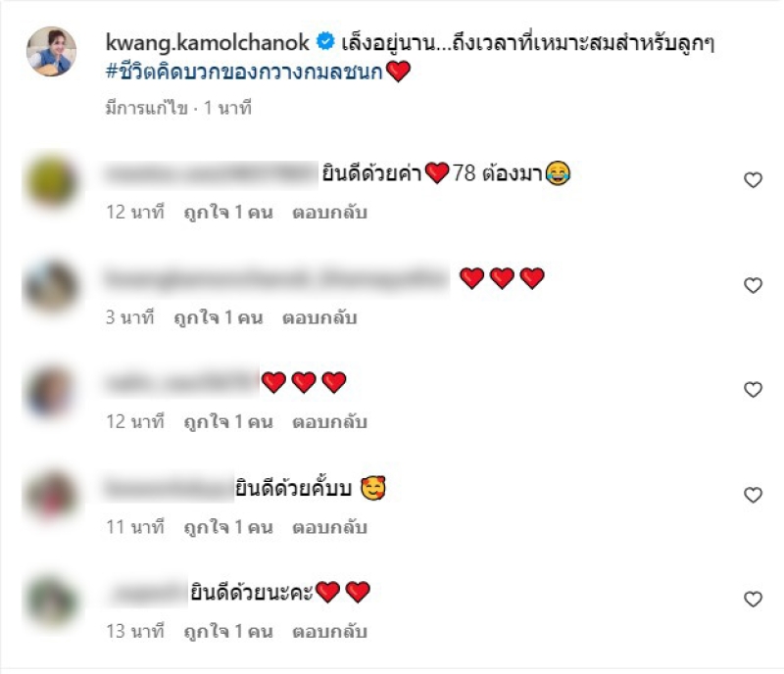Screen dimensions: 784x674
Task: Like the ยินดีด้วยนะคะ comment
Action: 753,599
